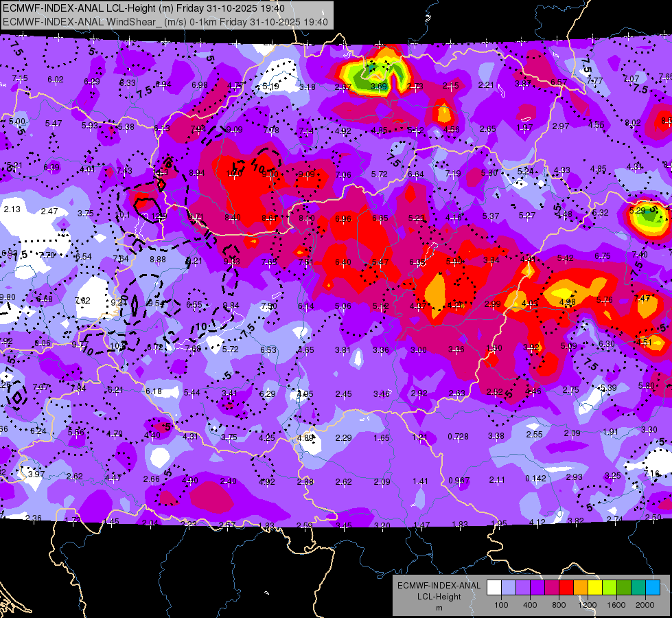
Task: Select the teal legend swatch
Action: click(638, 588)
